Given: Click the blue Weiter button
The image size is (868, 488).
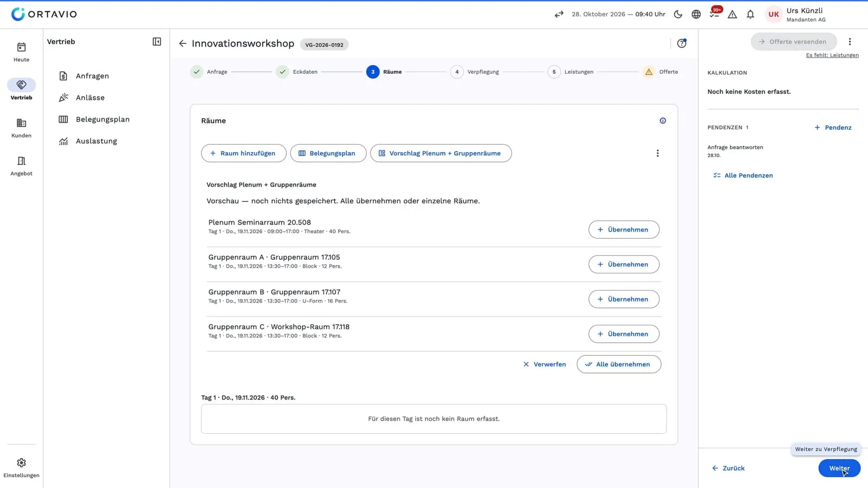Looking at the screenshot, I should point(839,468).
